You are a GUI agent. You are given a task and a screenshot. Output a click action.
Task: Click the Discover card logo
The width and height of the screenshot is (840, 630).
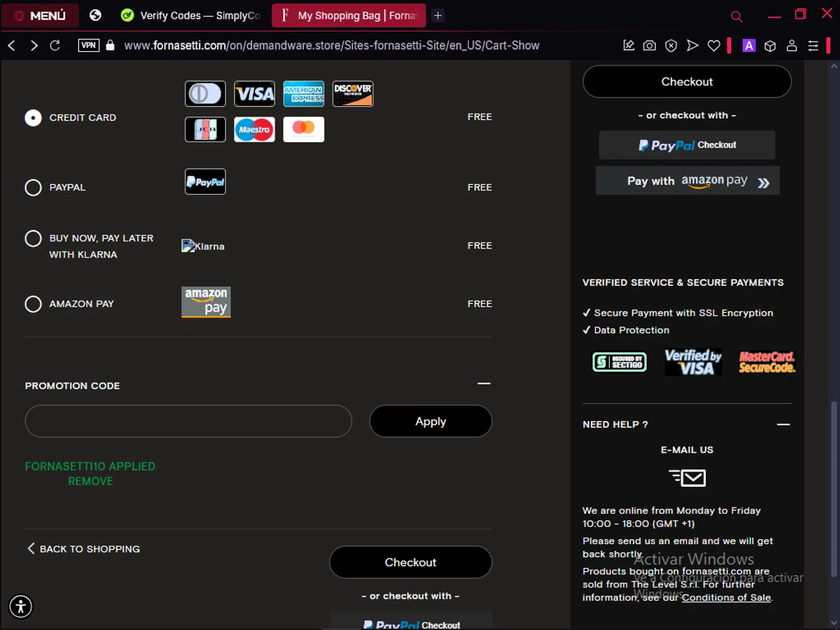[x=353, y=94]
